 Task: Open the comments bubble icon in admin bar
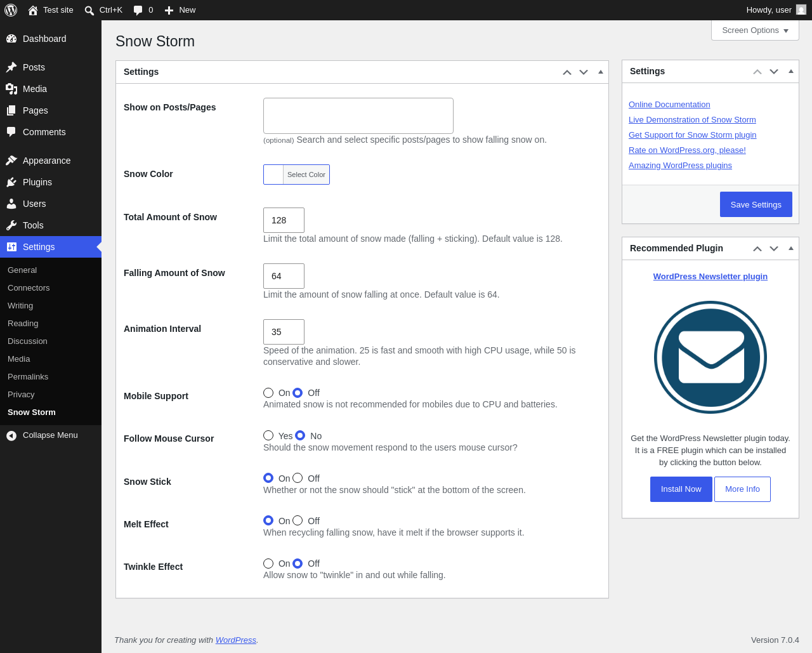point(138,10)
